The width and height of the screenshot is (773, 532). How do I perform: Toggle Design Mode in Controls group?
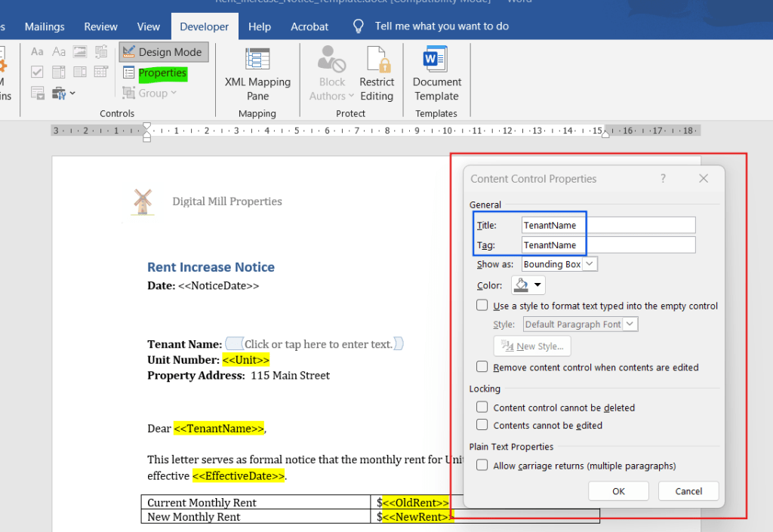point(163,52)
